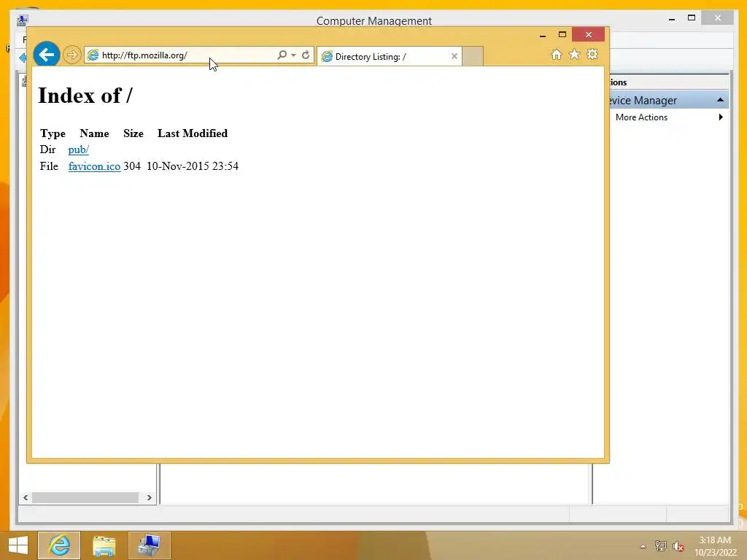Close the Internet Explorer window

pos(589,35)
